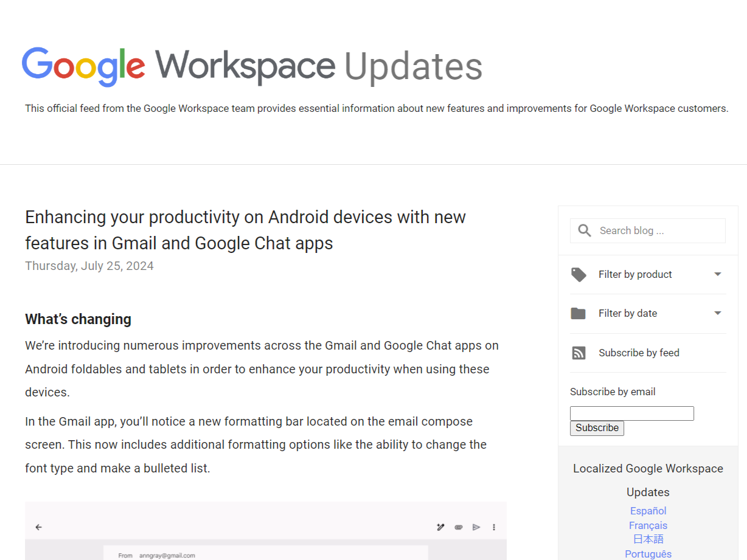The height and width of the screenshot is (560, 747).
Task: Open the three-dot overflow menu in the screenshot
Action: (x=494, y=527)
